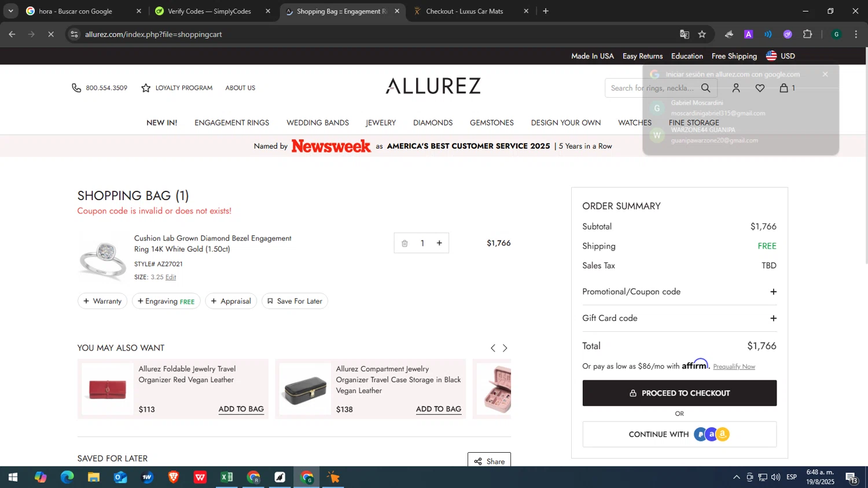
Task: Continue with PayPal, Affirm, Amazon button
Action: pos(679,434)
